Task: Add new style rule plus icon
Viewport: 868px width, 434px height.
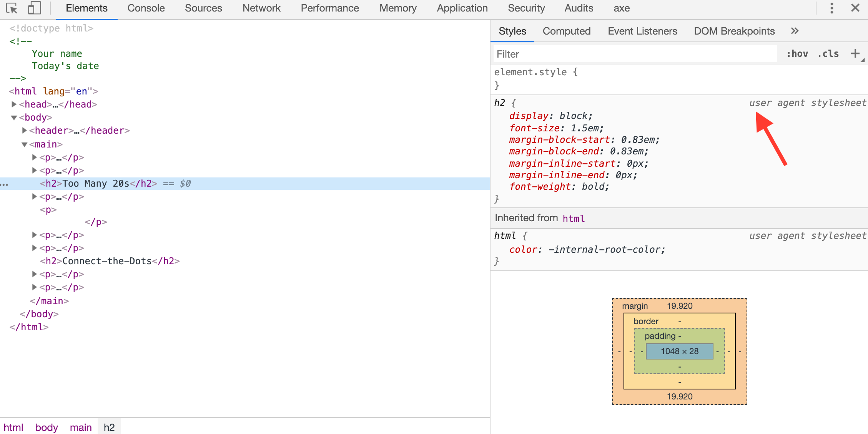Action: (x=855, y=54)
